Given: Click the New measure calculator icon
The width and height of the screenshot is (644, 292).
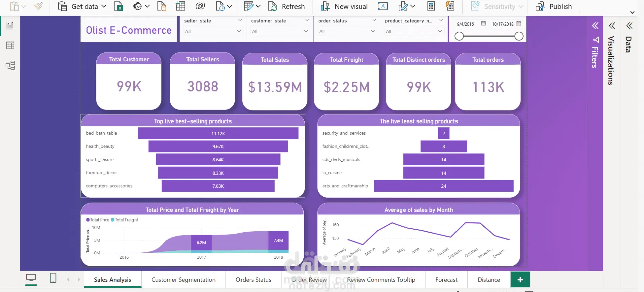Looking at the screenshot, I should (x=431, y=6).
